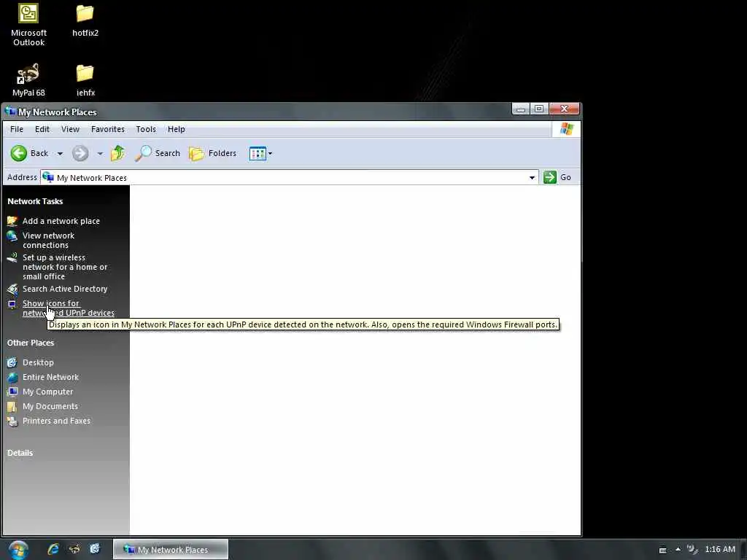Viewport: 747px width, 560px height.
Task: Click the UPnP devices monitor icon
Action: (x=12, y=304)
